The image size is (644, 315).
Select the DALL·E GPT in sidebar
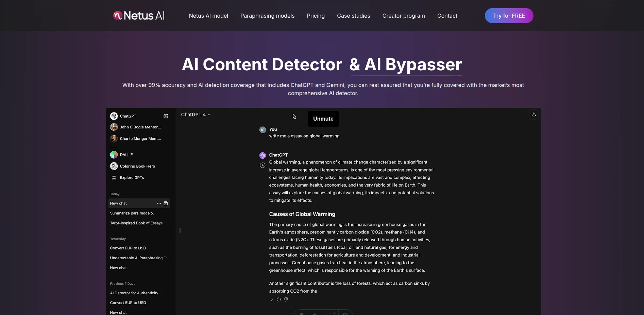click(126, 155)
